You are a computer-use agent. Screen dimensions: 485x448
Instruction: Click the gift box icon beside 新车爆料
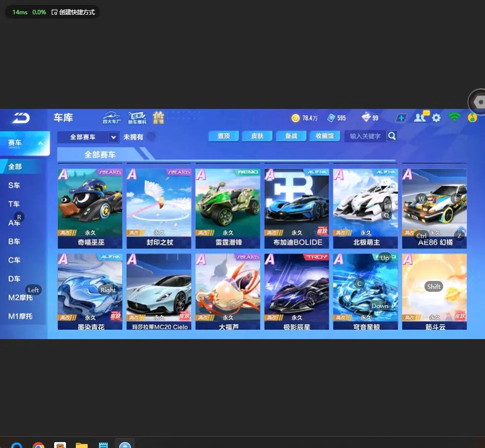point(159,118)
